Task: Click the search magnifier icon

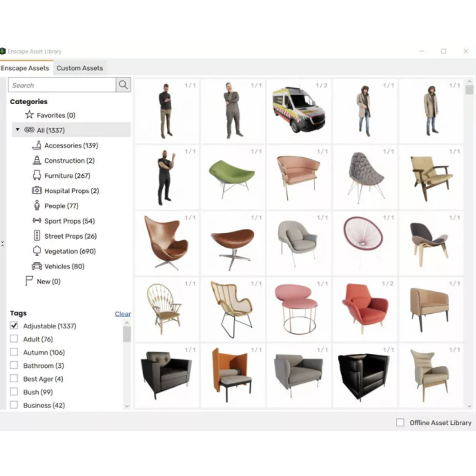Action: pos(123,85)
